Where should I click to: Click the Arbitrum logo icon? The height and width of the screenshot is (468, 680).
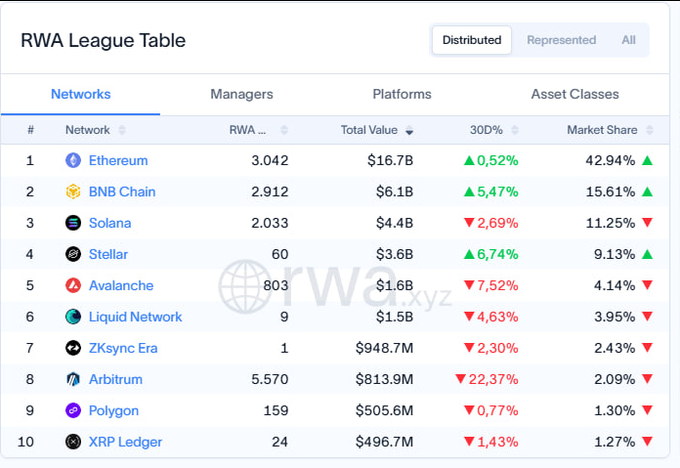pos(73,379)
